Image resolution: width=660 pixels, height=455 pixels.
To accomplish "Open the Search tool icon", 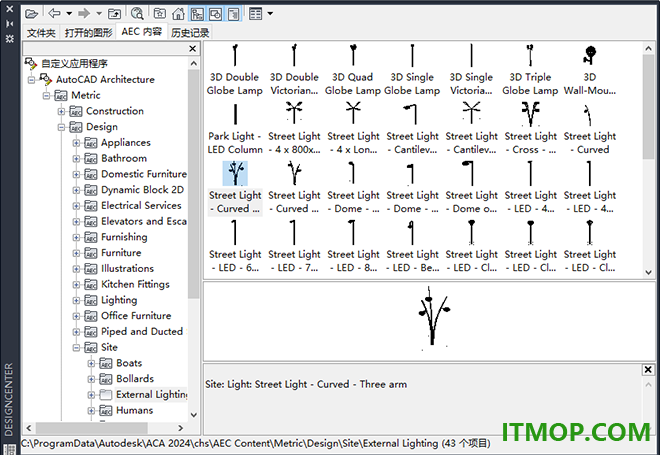I will click(137, 14).
